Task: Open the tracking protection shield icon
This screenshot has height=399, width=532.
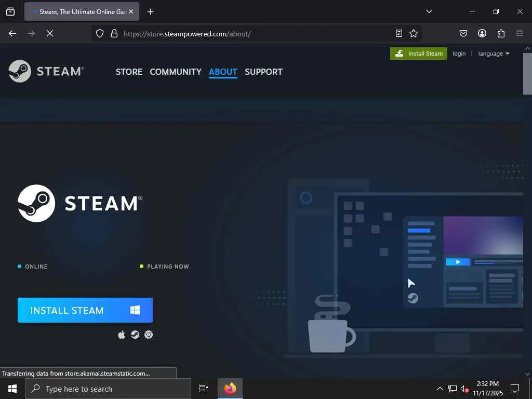Action: click(99, 33)
